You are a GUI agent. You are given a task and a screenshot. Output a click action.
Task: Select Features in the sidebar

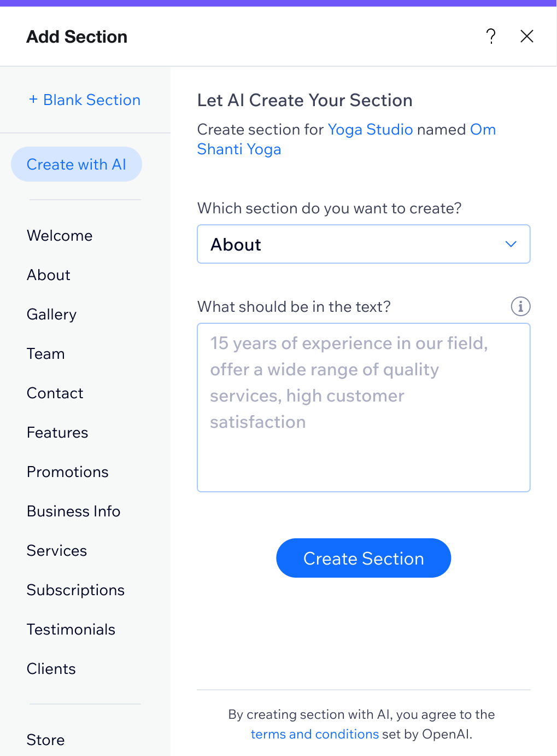pyautogui.click(x=57, y=432)
